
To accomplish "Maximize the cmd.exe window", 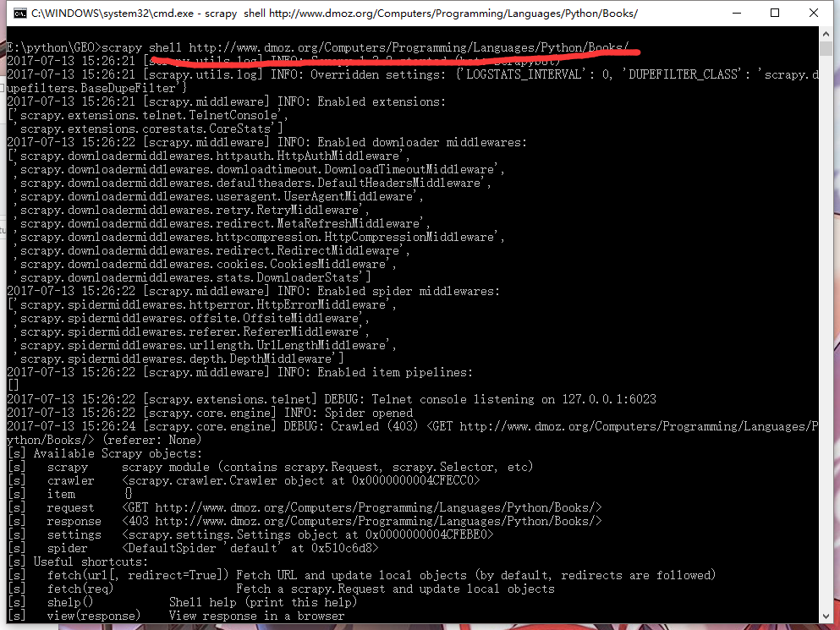I will 776,14.
